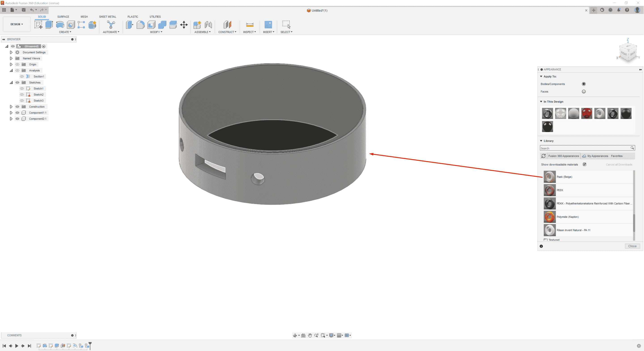This screenshot has width=644, height=351.
Task: Toggle visibility of Sketch1
Action: pyautogui.click(x=22, y=88)
